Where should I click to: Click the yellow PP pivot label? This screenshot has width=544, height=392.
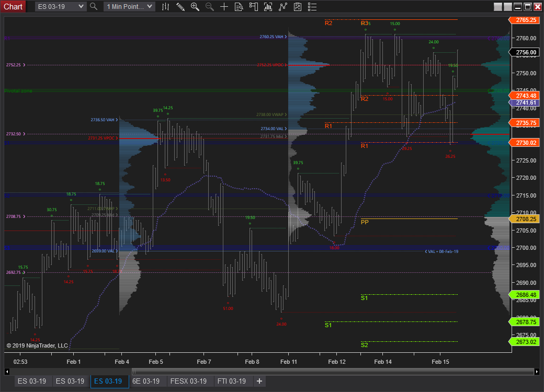pyautogui.click(x=365, y=222)
